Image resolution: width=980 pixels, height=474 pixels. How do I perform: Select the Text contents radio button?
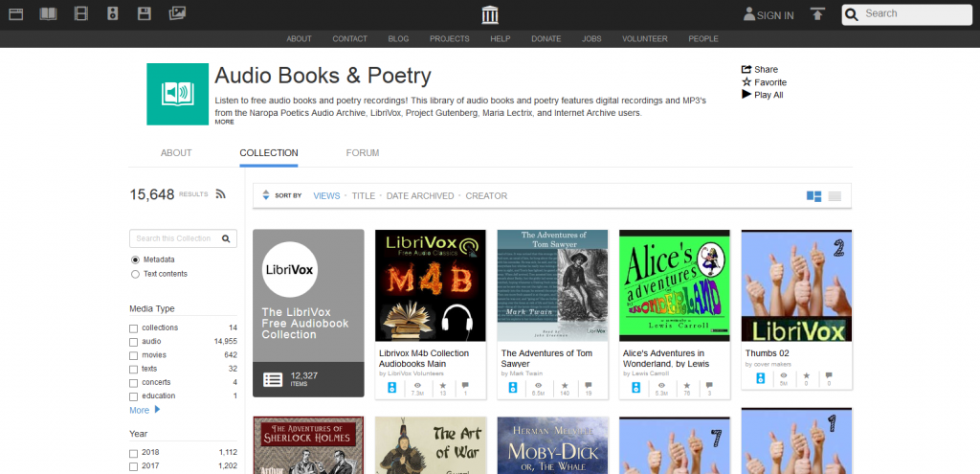(x=135, y=274)
